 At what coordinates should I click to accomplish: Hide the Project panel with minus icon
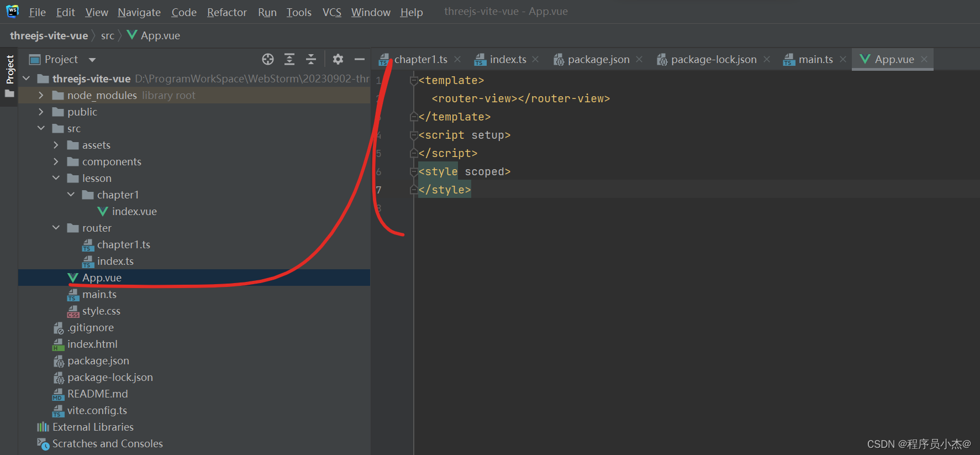360,59
